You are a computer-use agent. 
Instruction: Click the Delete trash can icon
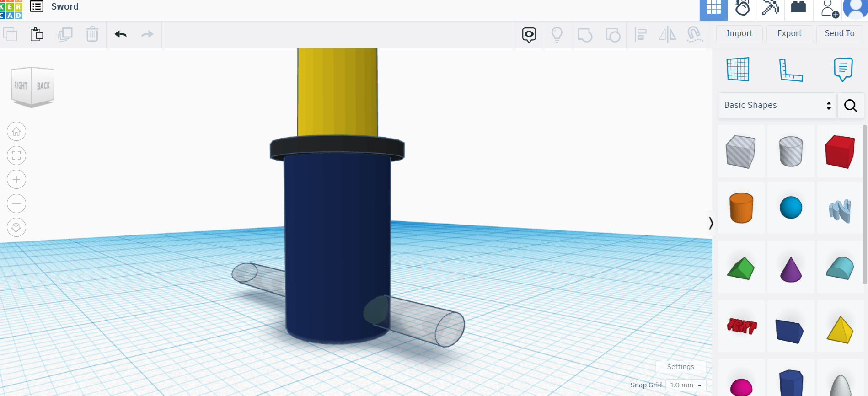(92, 34)
